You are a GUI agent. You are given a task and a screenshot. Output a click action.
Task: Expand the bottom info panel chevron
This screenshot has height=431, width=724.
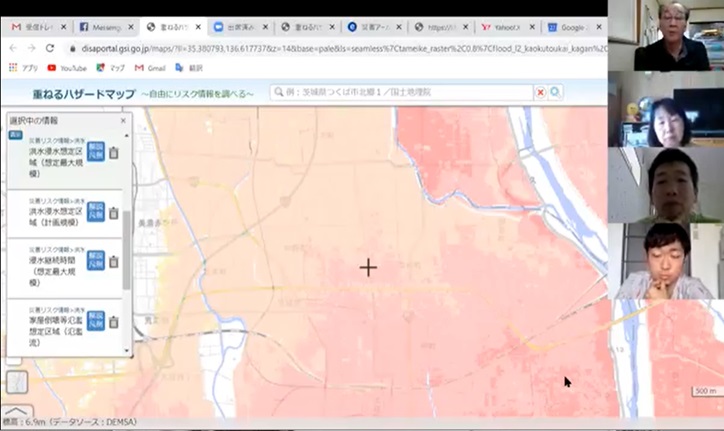[16, 411]
